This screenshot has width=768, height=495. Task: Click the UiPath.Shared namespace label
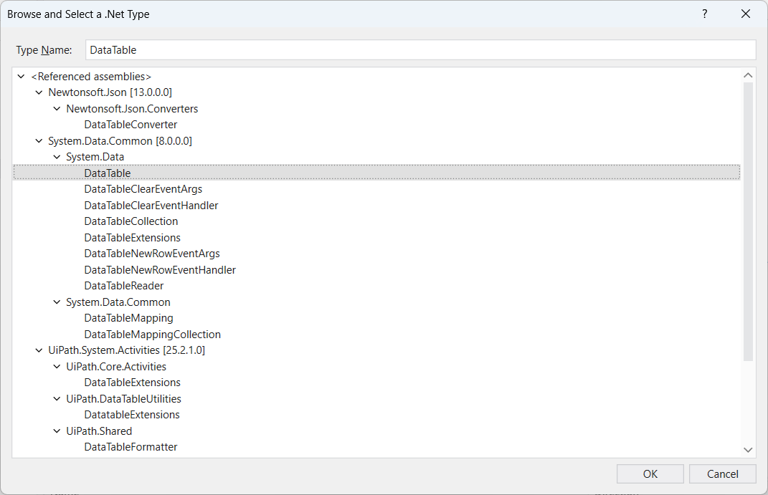(x=99, y=431)
